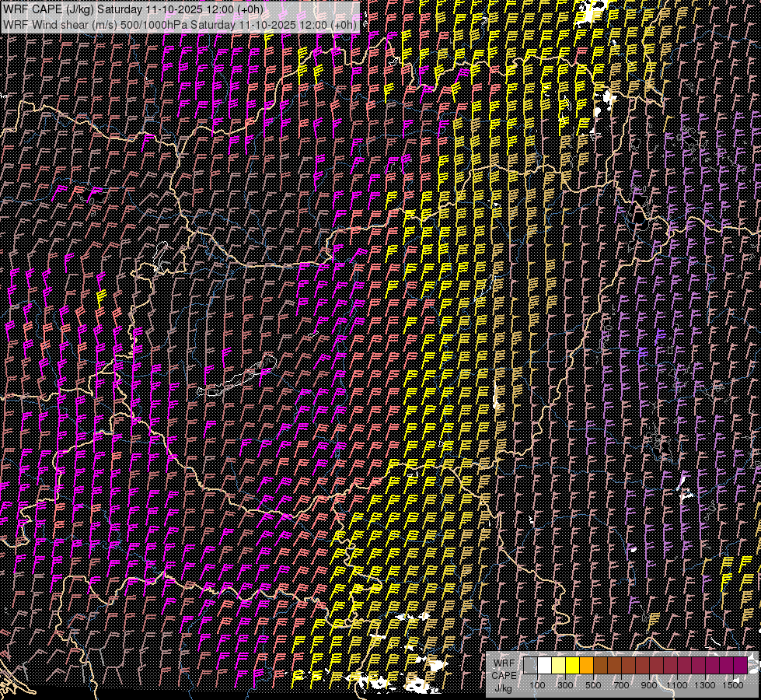Click the orange CAPE legend swatch

click(x=586, y=665)
